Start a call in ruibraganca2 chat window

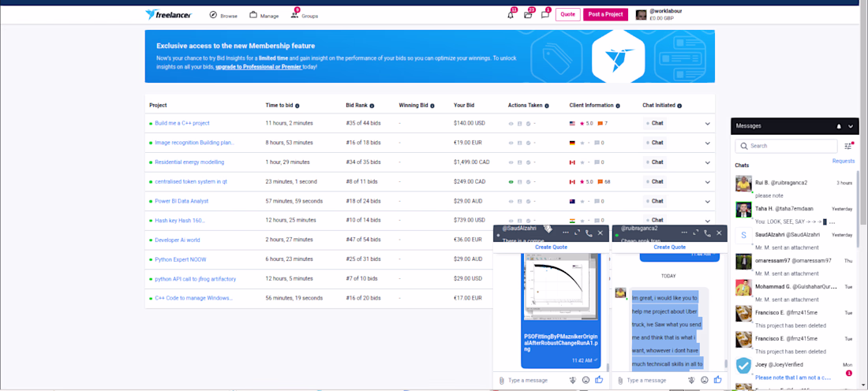(x=708, y=233)
